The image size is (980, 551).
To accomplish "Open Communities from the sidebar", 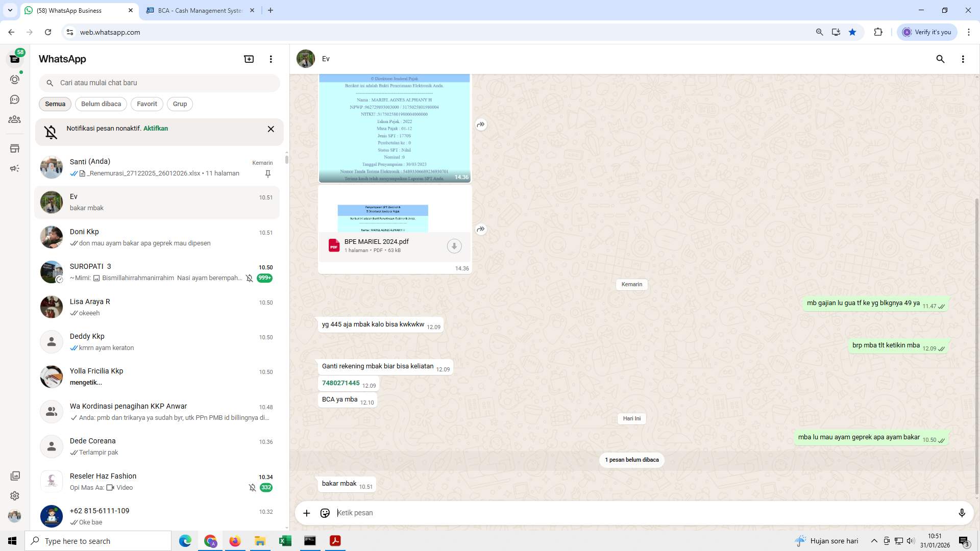I will [15, 119].
